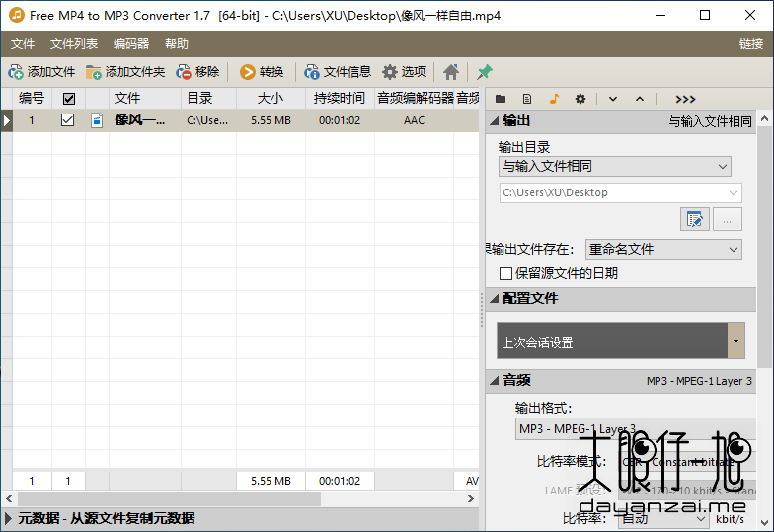Click the >>> hide panel button
Viewport: 774px width, 532px height.
coord(685,99)
